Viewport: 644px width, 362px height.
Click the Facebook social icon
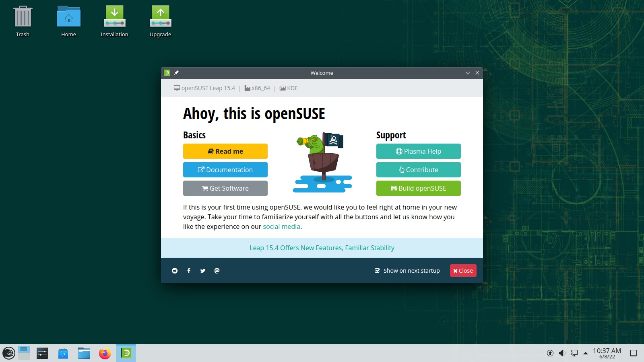189,271
